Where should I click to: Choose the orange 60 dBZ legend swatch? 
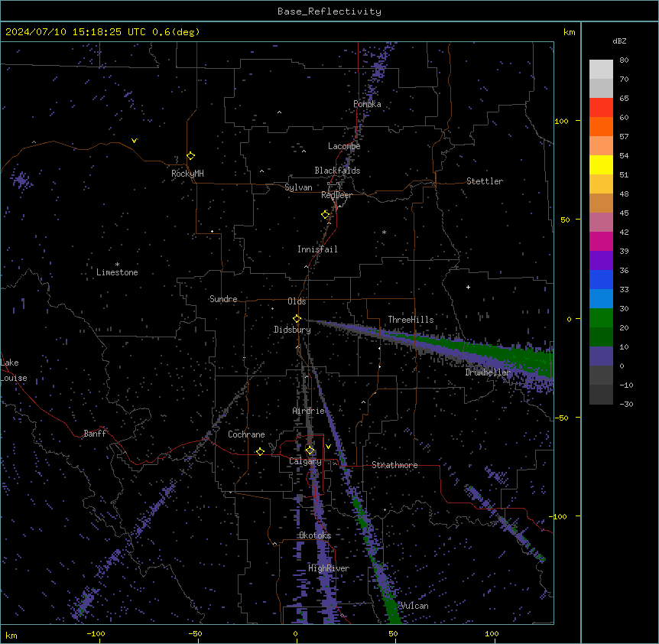(x=601, y=126)
